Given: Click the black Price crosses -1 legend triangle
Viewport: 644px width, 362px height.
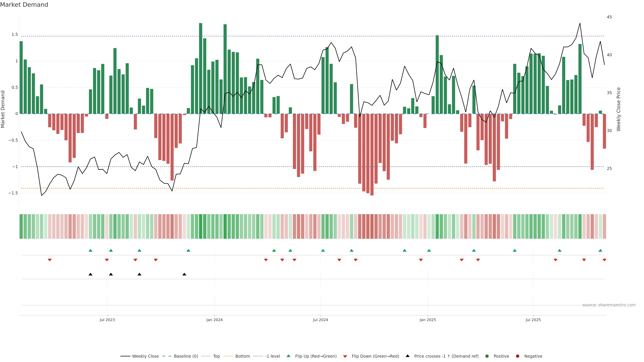Looking at the screenshot, I should click(408, 356).
